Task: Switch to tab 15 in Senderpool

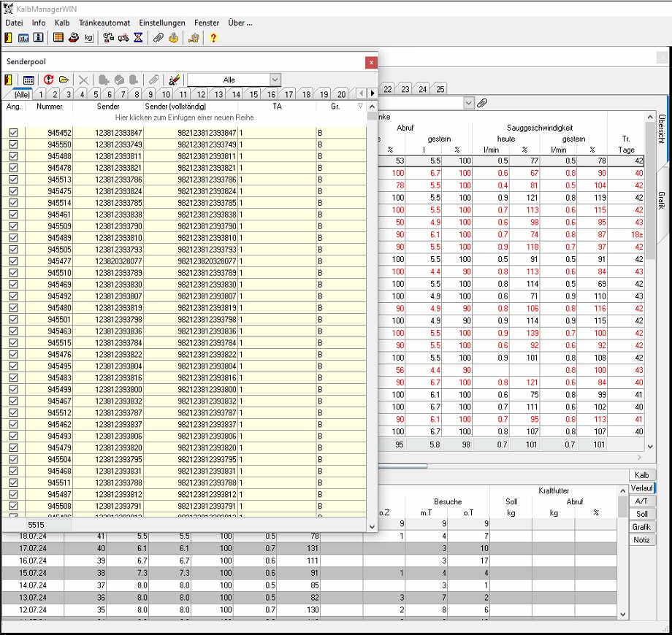Action: point(253,94)
